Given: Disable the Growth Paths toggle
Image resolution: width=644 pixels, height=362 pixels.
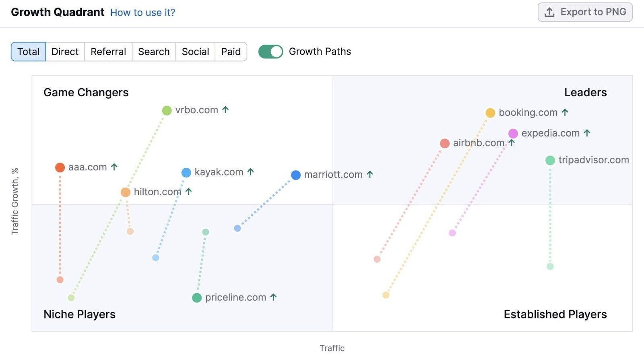Looking at the screenshot, I should 270,52.
